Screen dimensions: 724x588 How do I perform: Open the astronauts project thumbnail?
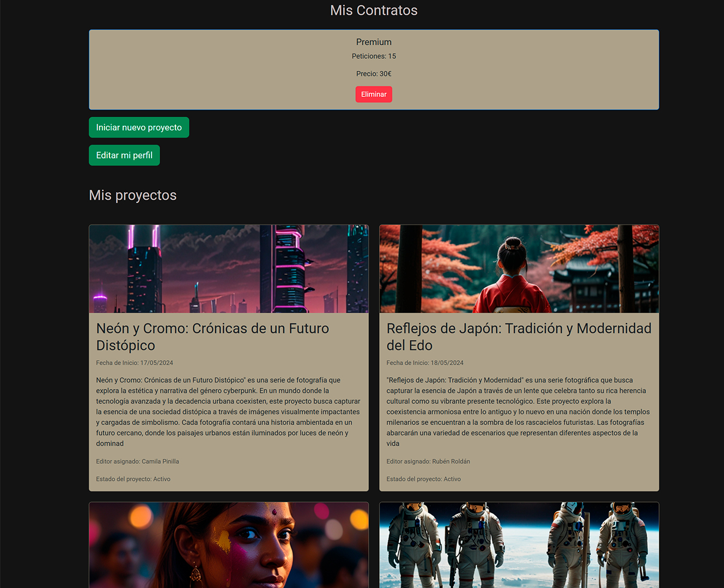[x=519, y=545]
